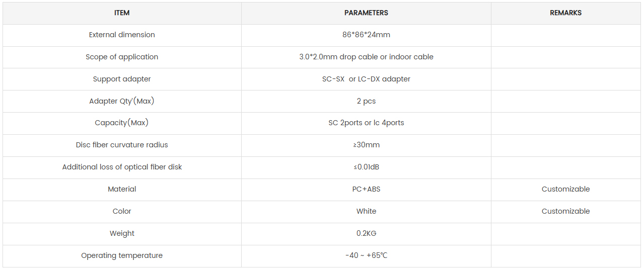Select the Disc fiber curvature radius label
The image size is (644, 269).
[122, 145]
